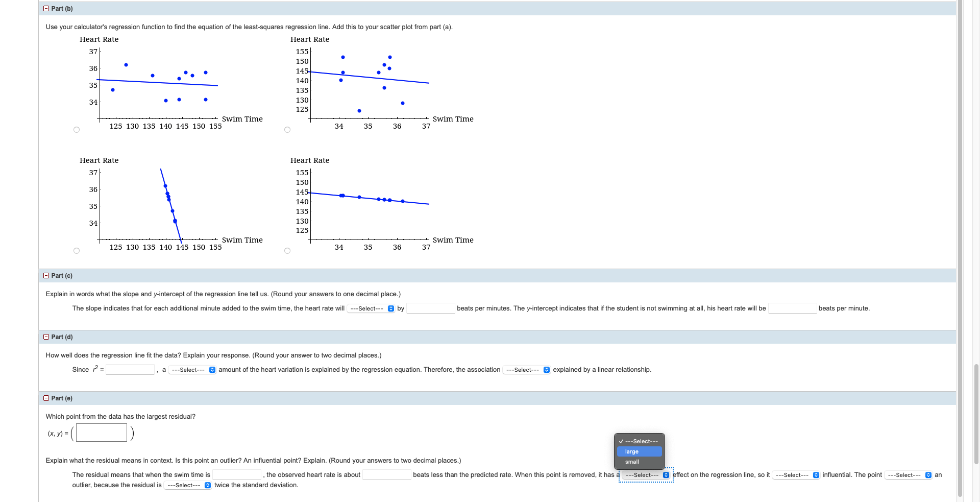
Task: Select the top-left scatter plot option
Action: (x=77, y=130)
